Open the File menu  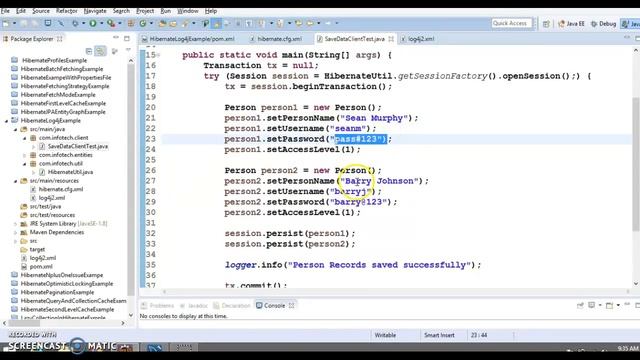5,11
